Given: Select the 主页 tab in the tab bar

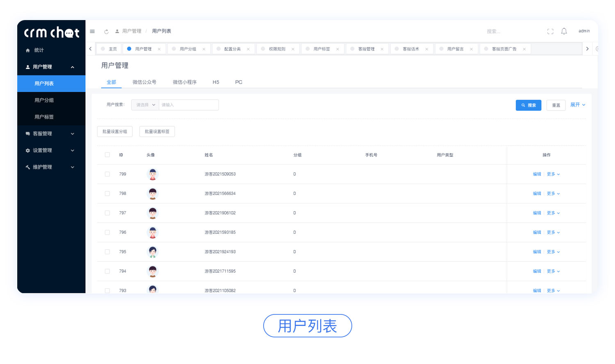Looking at the screenshot, I should [111, 48].
